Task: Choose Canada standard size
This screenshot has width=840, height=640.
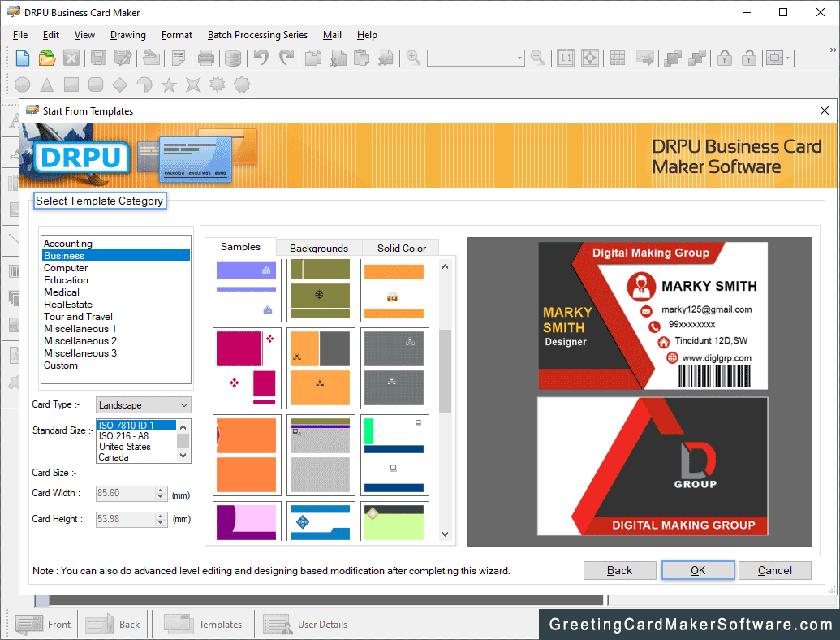Action: click(x=136, y=457)
